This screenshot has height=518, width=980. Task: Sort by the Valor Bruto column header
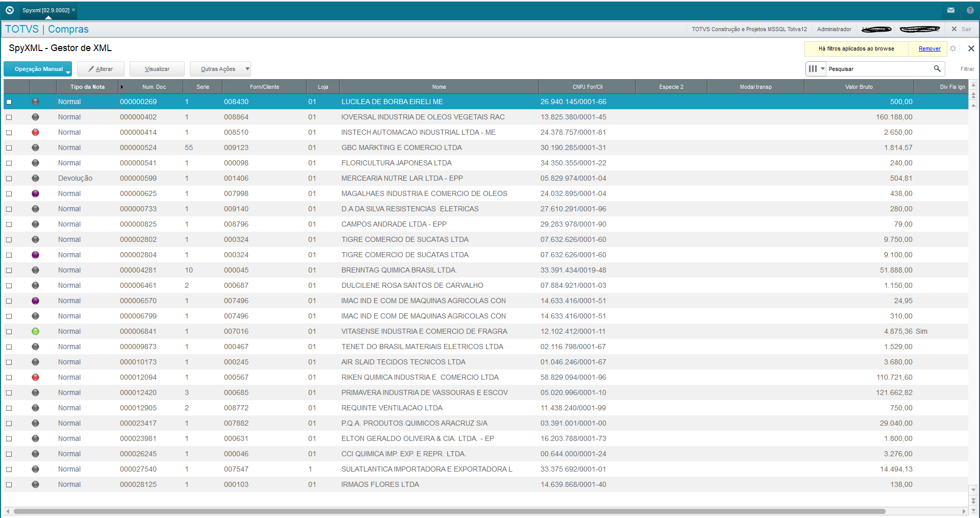click(859, 87)
